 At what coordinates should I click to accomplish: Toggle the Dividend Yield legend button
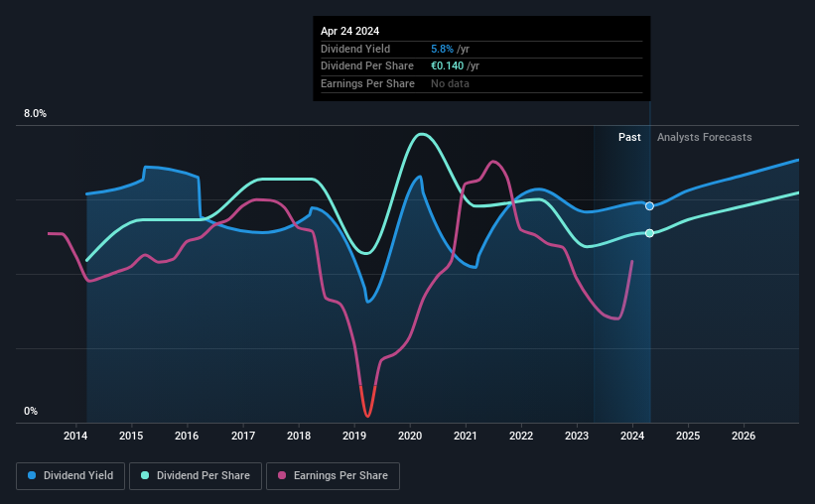click(x=70, y=476)
